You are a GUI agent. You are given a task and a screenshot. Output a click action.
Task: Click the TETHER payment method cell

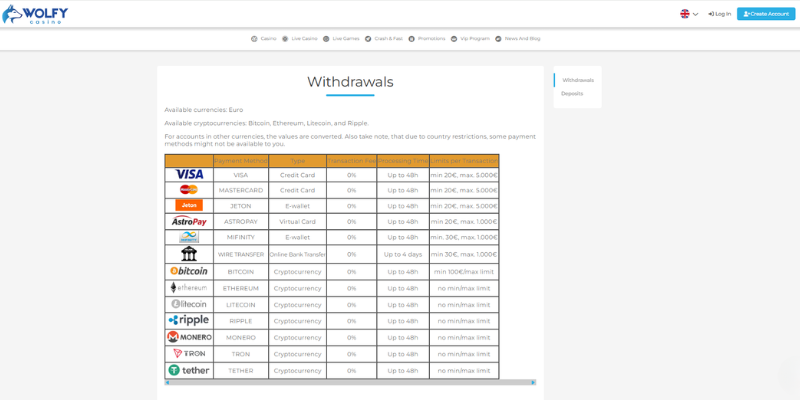tap(241, 371)
